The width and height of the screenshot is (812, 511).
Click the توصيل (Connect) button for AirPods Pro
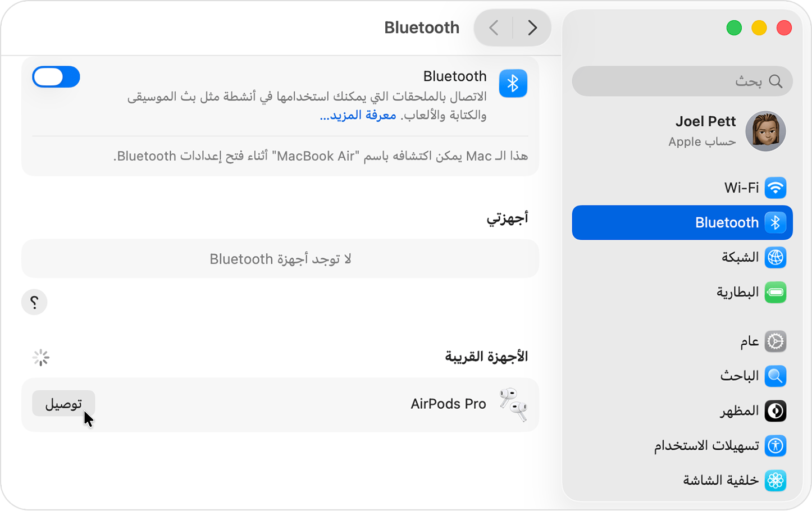point(63,403)
